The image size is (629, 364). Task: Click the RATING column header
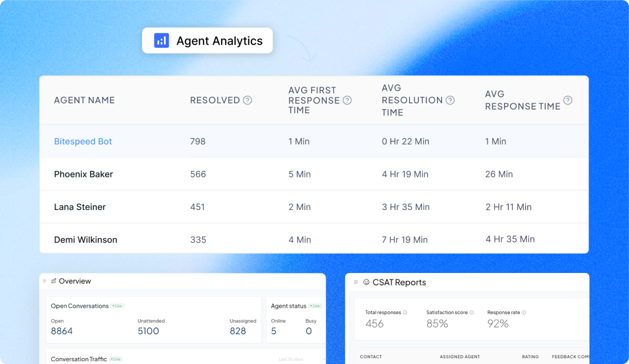click(x=530, y=357)
